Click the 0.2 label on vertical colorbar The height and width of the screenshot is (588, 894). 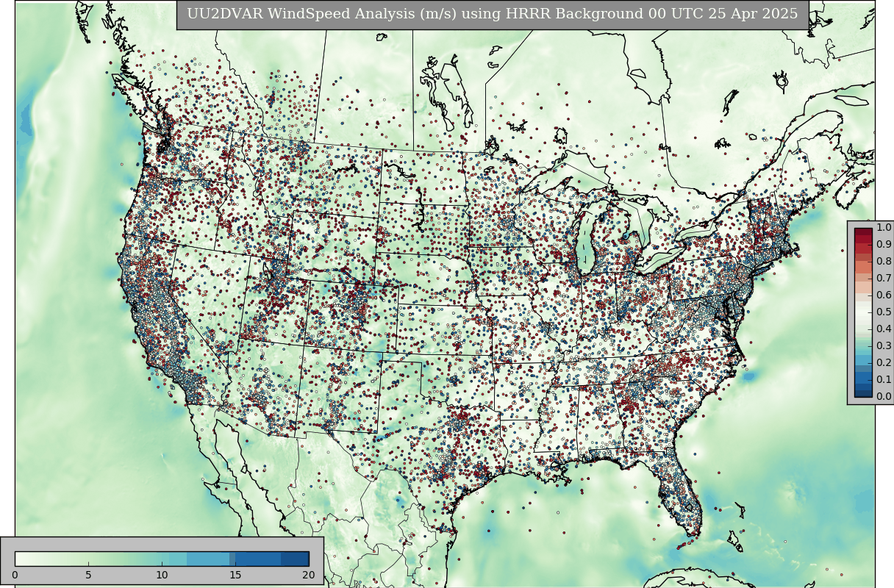[884, 363]
